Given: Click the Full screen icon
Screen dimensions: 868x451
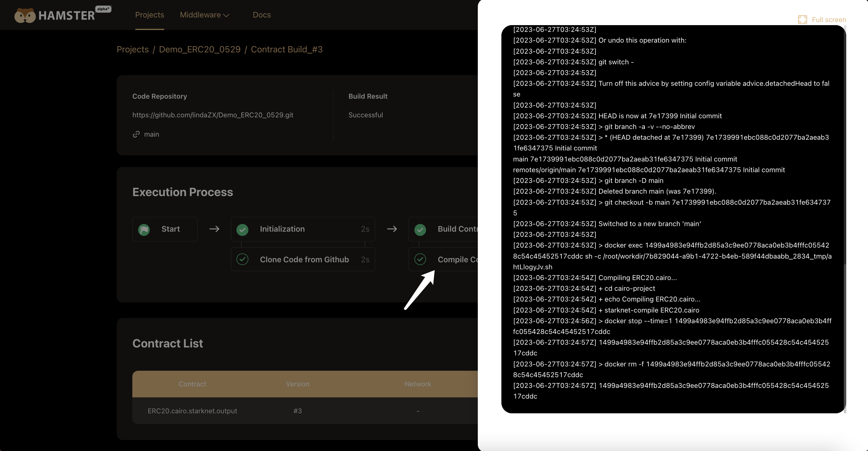Looking at the screenshot, I should 802,20.
